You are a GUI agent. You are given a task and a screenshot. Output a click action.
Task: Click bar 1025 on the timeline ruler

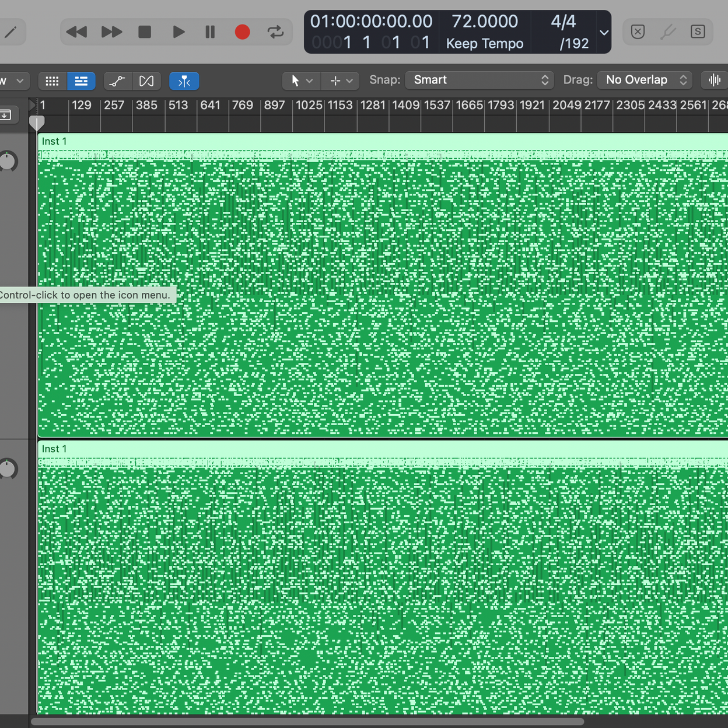(x=309, y=106)
